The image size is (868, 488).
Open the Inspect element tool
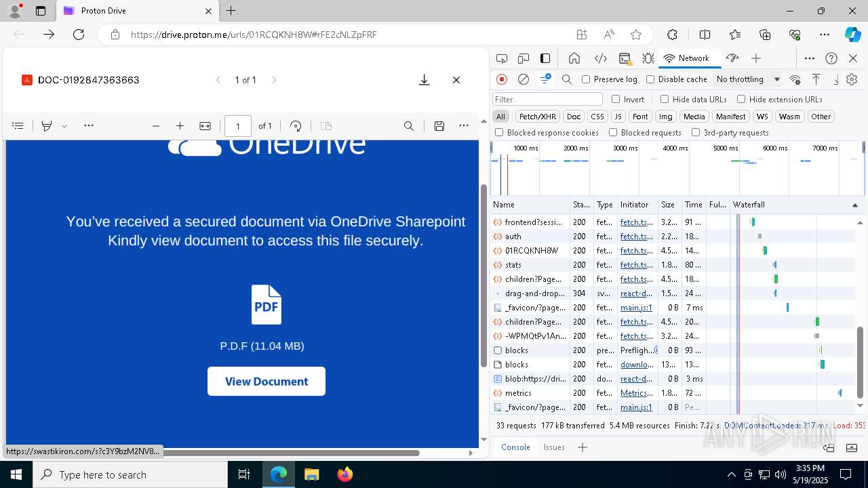(502, 58)
